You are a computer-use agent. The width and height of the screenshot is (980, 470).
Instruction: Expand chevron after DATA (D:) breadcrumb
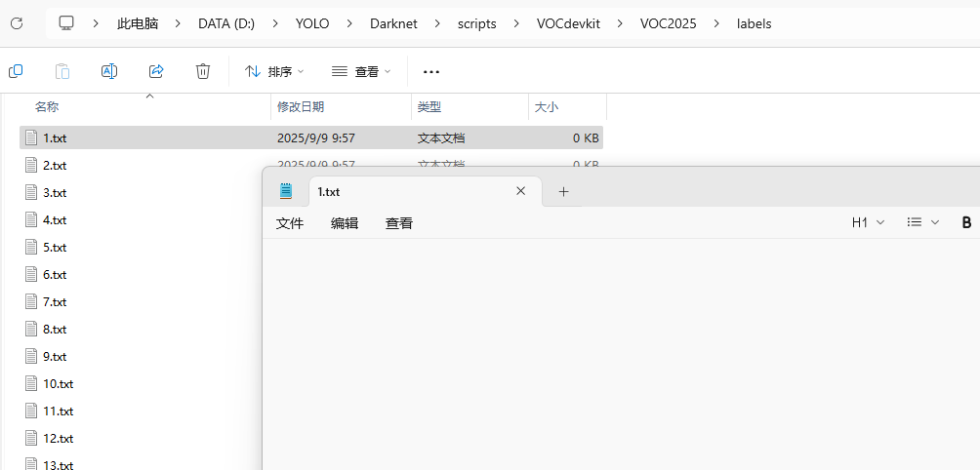[275, 23]
